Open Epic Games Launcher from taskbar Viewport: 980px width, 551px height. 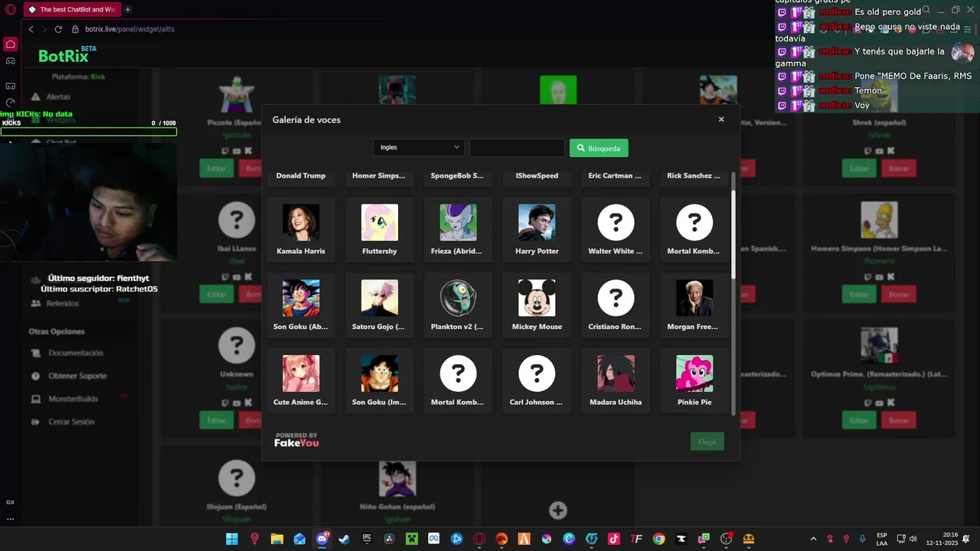pos(367,539)
